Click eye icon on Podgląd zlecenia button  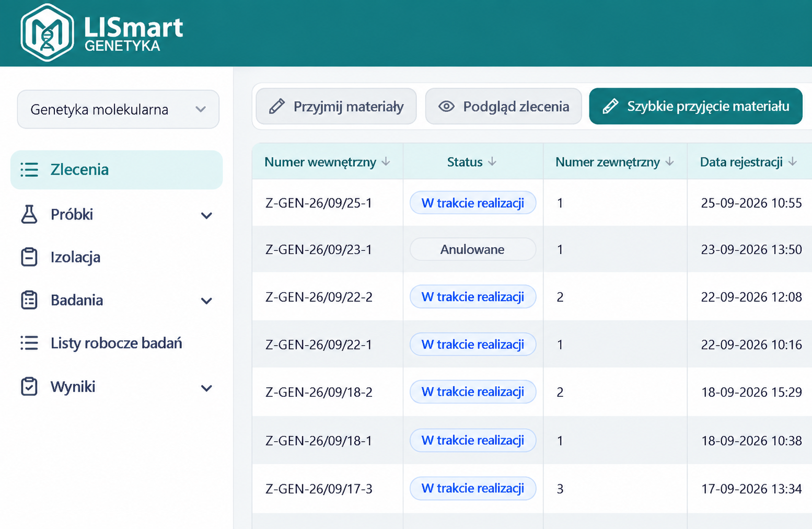tap(446, 107)
